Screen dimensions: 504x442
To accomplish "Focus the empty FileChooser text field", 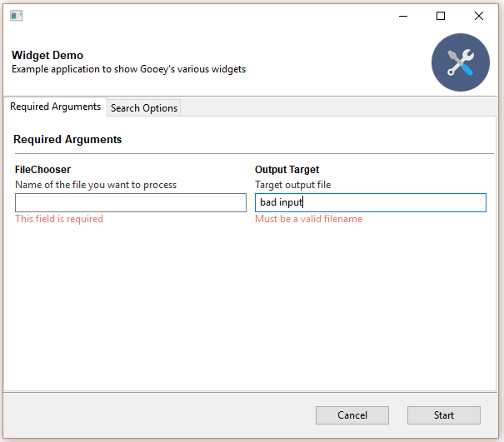I will (131, 203).
